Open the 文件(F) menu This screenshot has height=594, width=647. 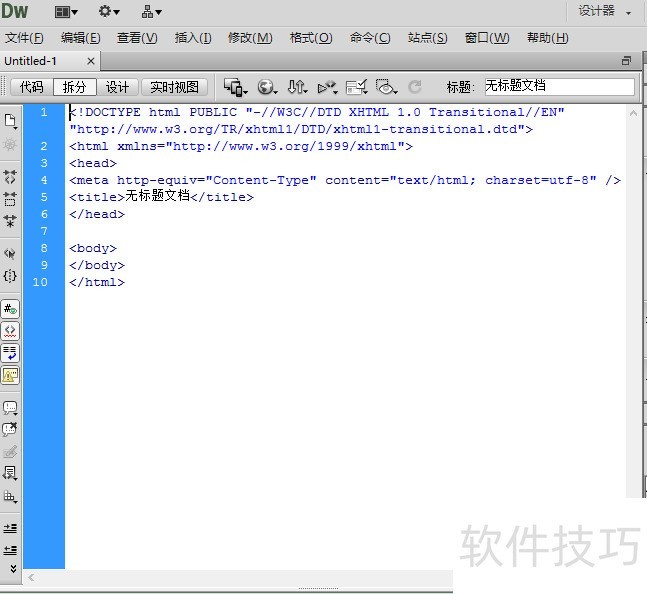[24, 38]
